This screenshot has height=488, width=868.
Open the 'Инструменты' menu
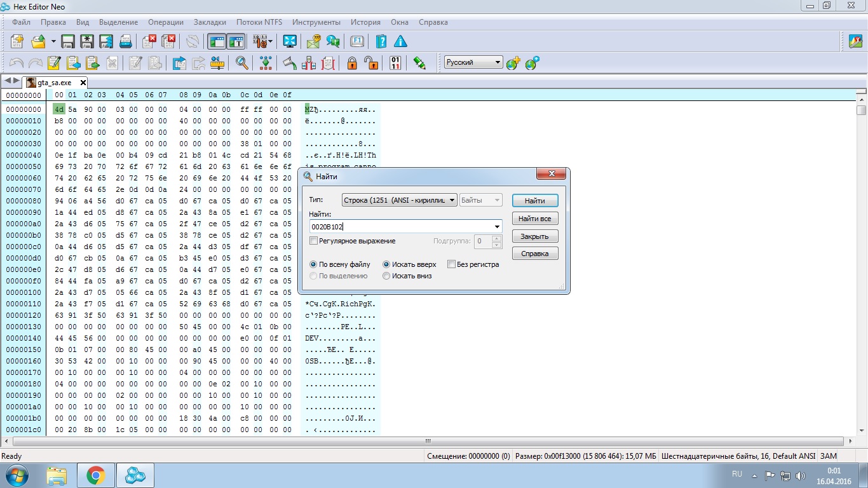316,22
